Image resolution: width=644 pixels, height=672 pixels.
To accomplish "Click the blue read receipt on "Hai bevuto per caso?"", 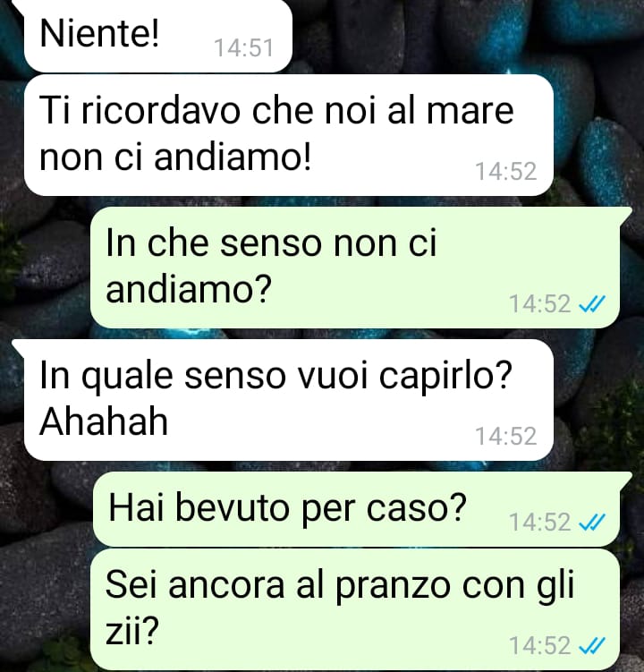I will click(x=592, y=522).
